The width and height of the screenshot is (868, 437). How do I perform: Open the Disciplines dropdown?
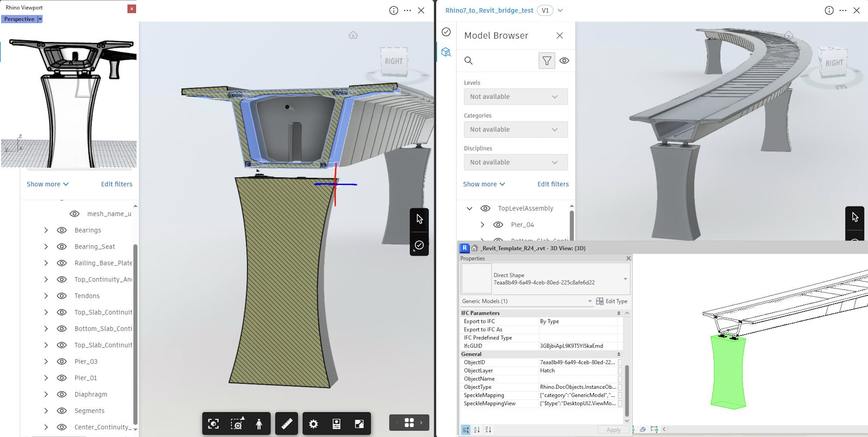pyautogui.click(x=516, y=162)
